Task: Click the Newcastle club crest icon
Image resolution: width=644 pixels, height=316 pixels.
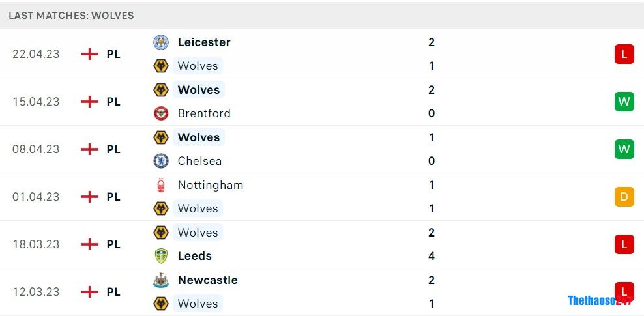Action: (x=160, y=280)
